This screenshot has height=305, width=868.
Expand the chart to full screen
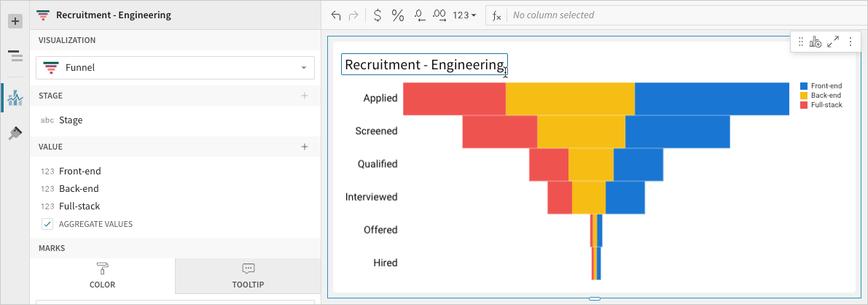click(833, 42)
